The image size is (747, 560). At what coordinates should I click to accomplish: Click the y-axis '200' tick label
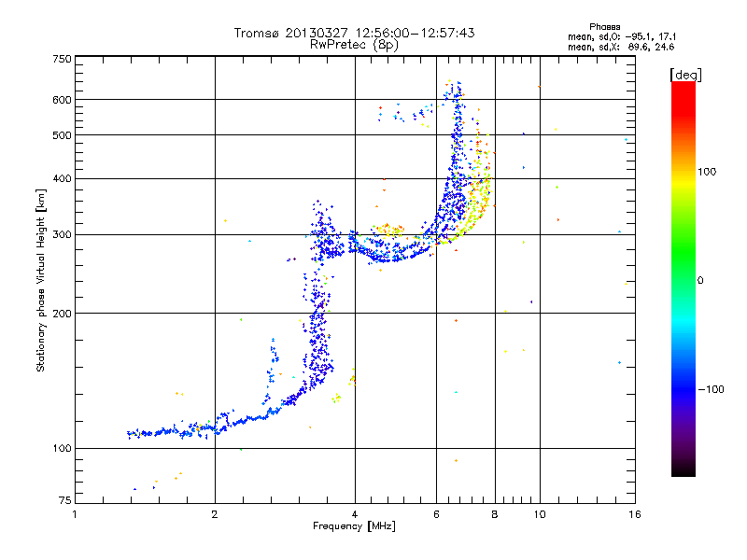62,314
